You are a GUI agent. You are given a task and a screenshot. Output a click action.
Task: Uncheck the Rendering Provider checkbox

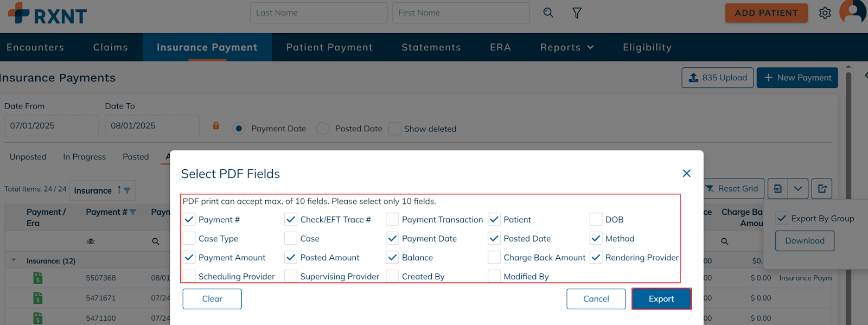(596, 257)
